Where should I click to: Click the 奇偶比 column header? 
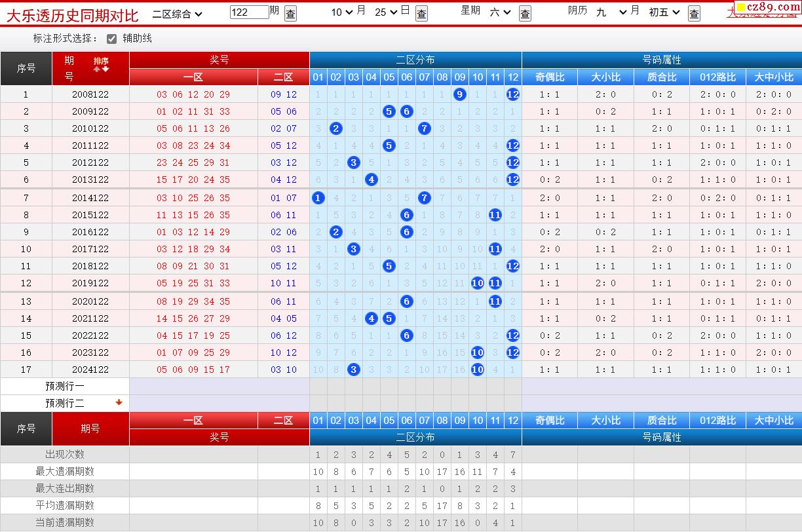click(549, 77)
